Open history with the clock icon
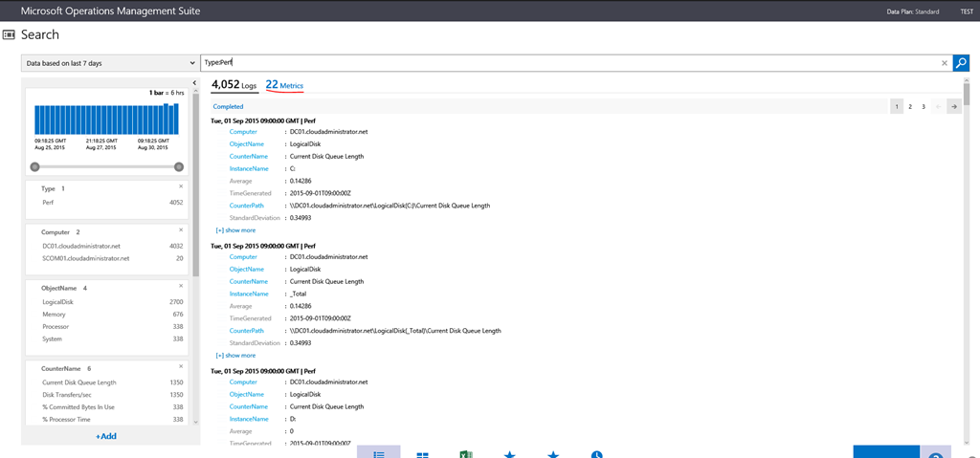980x458 pixels. tap(596, 455)
